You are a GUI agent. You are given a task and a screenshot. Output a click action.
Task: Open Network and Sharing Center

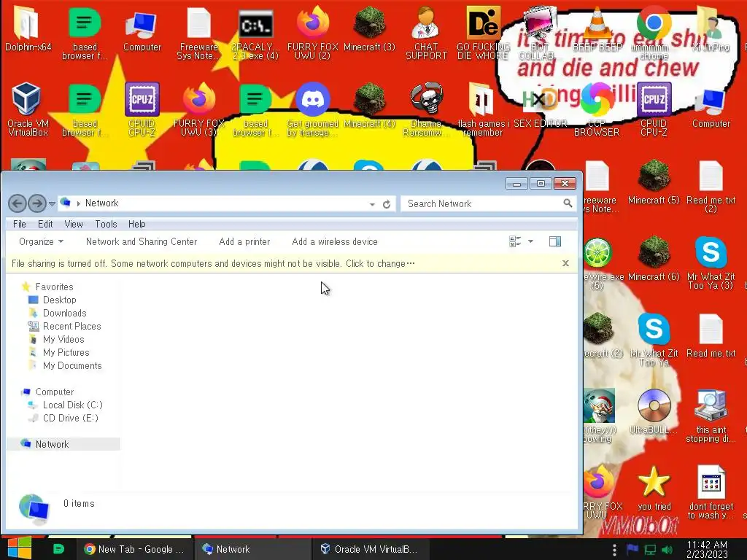click(x=142, y=241)
